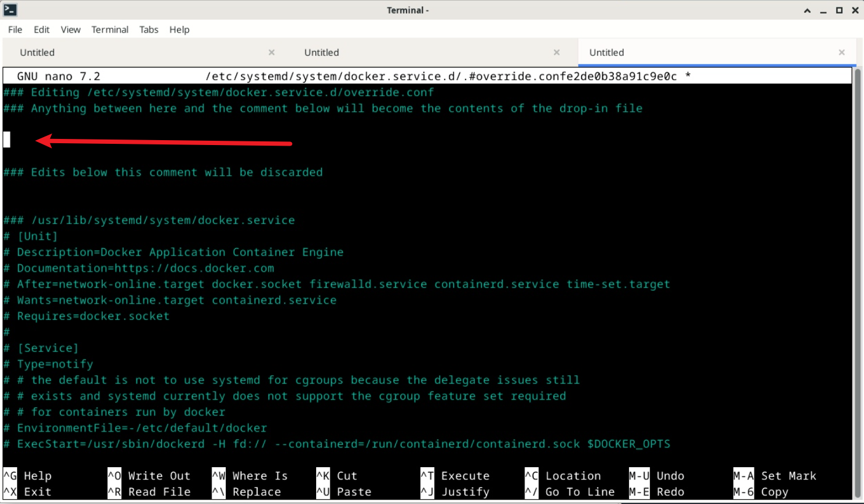This screenshot has height=504, width=864.
Task: Close the active Untitled tab
Action: pyautogui.click(x=841, y=52)
